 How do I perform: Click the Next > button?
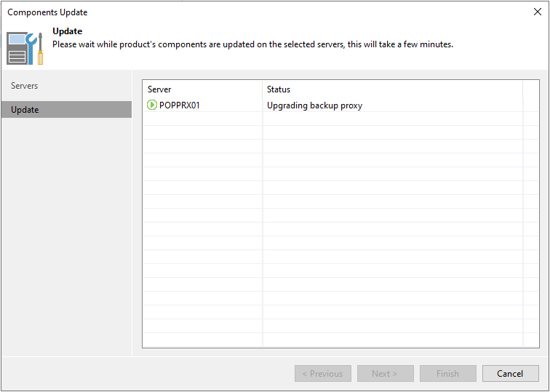point(386,373)
